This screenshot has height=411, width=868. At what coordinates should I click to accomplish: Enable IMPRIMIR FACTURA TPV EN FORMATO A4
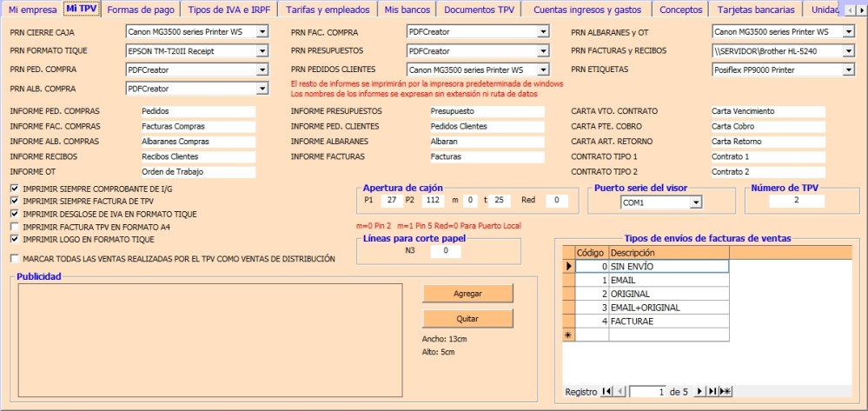click(x=14, y=226)
